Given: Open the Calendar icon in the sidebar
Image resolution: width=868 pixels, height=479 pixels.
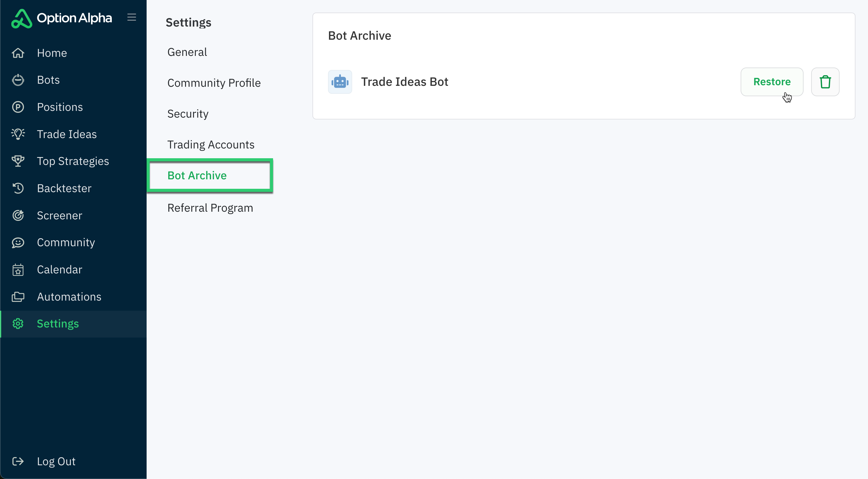Looking at the screenshot, I should 18,269.
